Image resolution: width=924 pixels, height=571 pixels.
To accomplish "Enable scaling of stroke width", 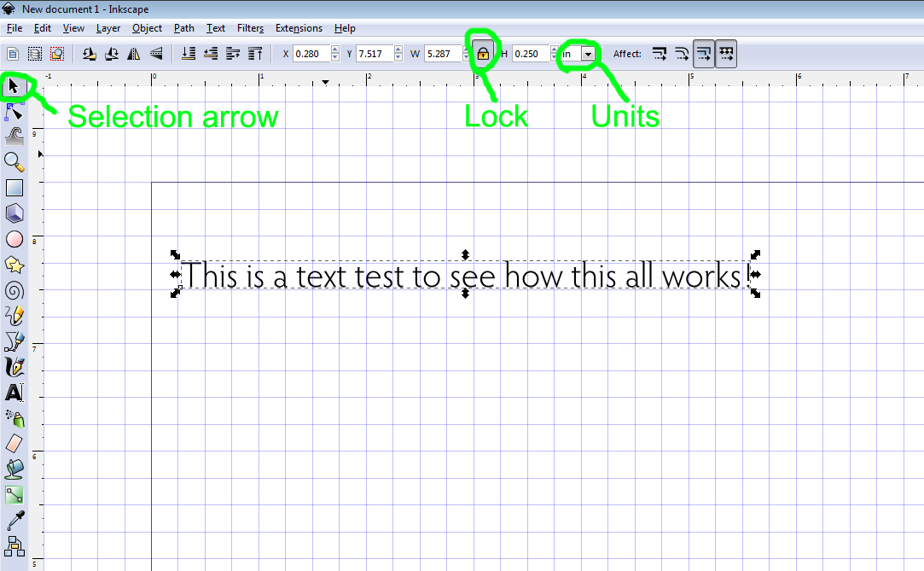I will (x=660, y=53).
